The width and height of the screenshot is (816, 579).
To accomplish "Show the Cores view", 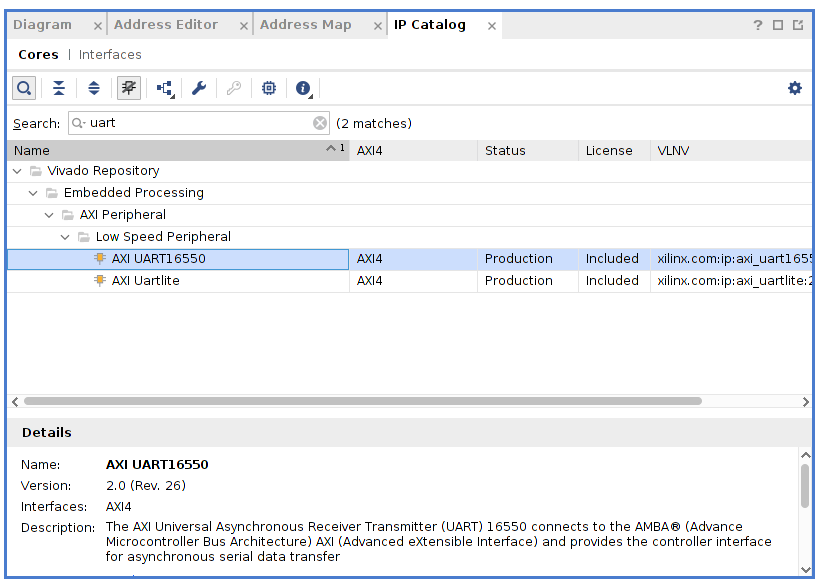I will point(38,55).
